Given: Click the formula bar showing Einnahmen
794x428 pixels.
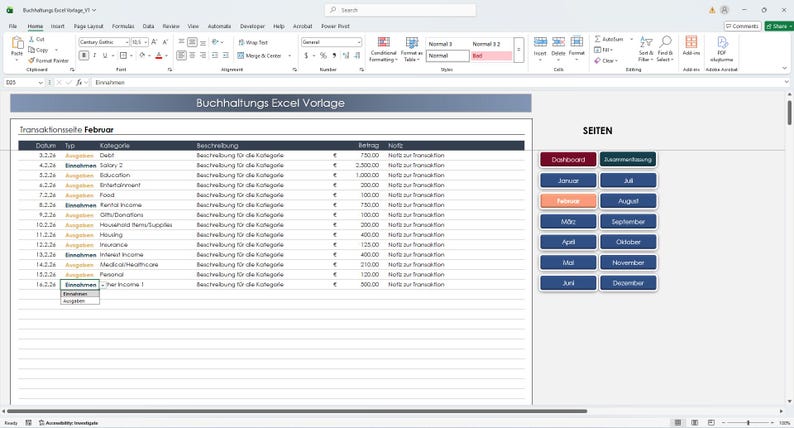Looking at the screenshot, I should [438, 82].
